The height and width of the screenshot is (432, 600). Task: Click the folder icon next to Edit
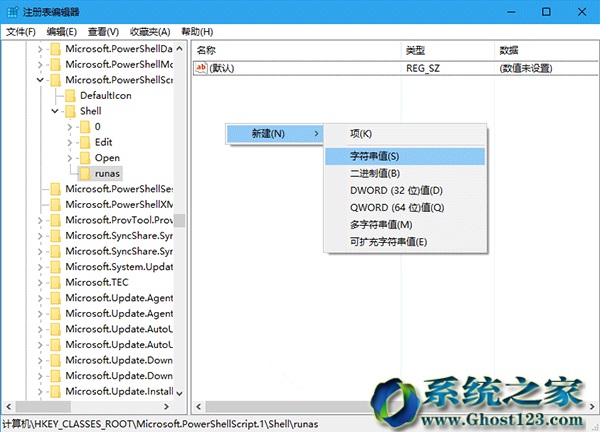click(85, 143)
